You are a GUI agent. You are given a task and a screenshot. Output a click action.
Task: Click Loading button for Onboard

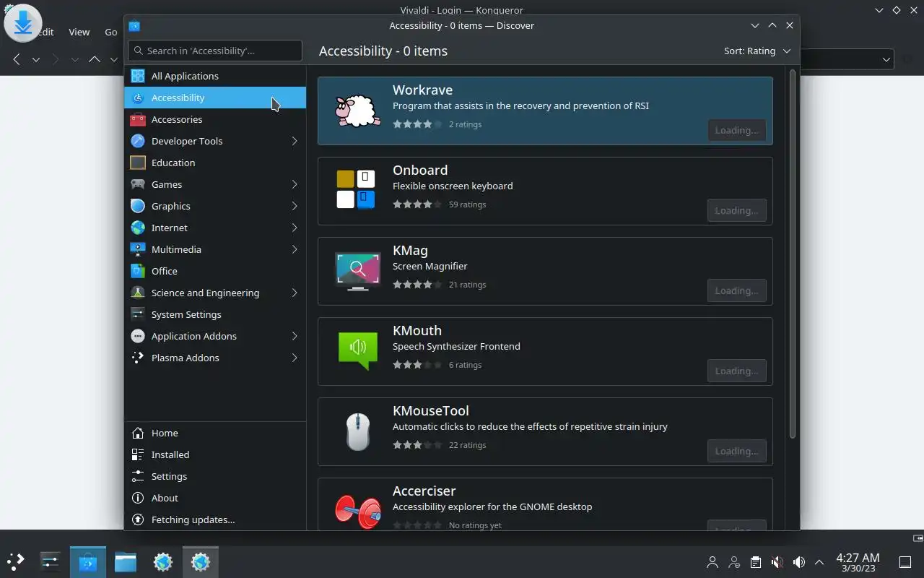(x=736, y=210)
